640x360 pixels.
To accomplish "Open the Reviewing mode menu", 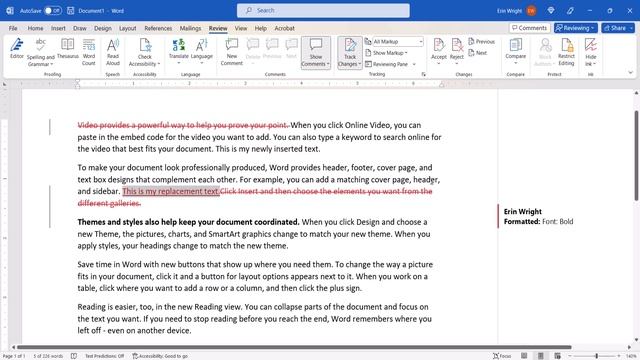I will point(576,28).
